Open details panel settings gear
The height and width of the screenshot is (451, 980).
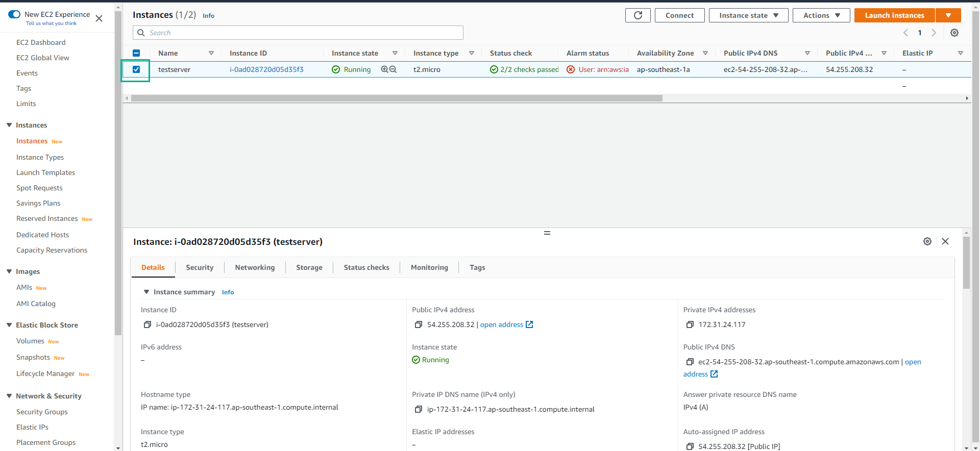tap(927, 241)
